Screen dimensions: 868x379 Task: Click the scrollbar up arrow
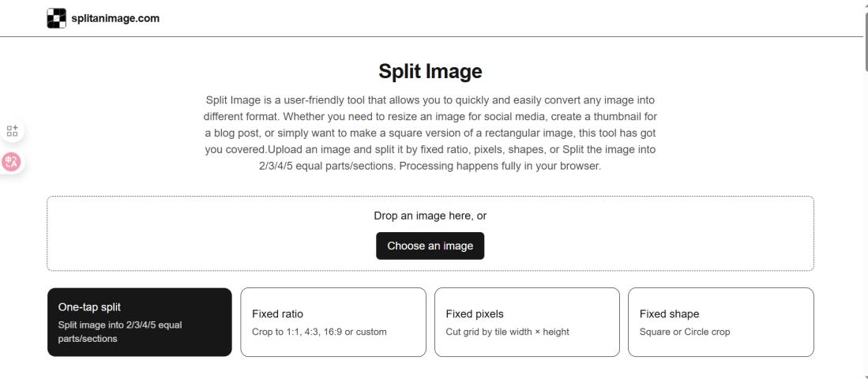tap(866, 4)
